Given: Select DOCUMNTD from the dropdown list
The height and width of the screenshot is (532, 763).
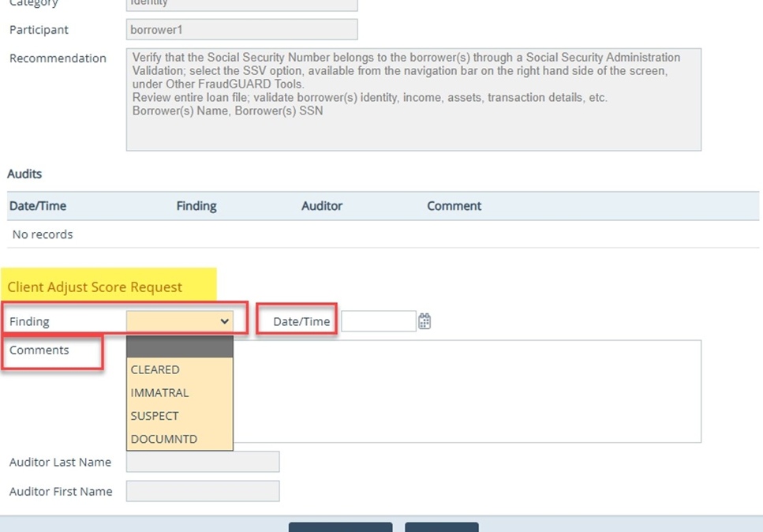Looking at the screenshot, I should tap(164, 439).
